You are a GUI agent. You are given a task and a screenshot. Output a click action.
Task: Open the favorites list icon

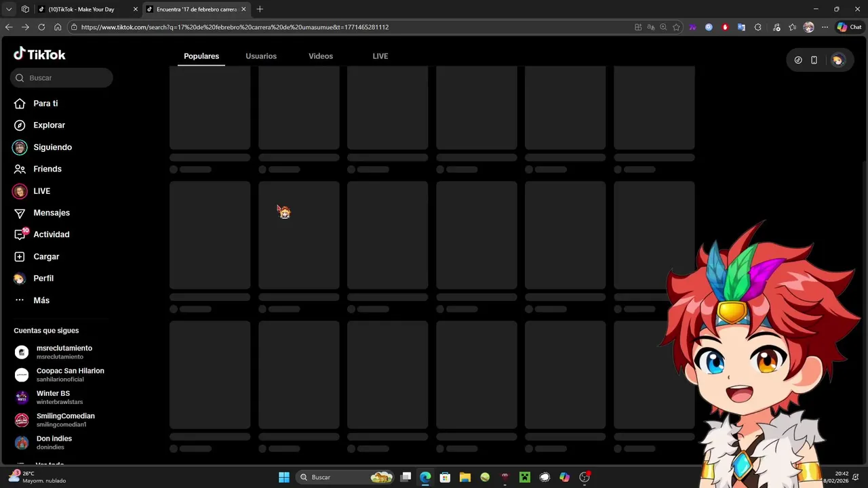click(x=792, y=27)
